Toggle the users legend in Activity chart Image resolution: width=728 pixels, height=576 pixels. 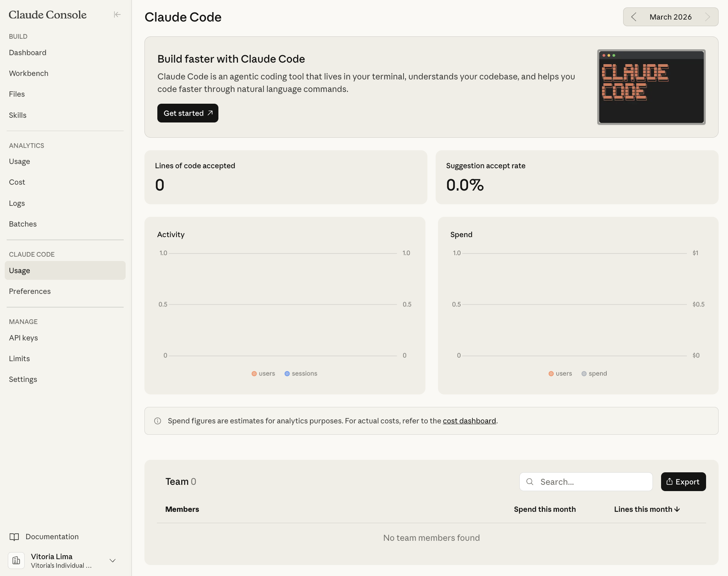coord(263,373)
